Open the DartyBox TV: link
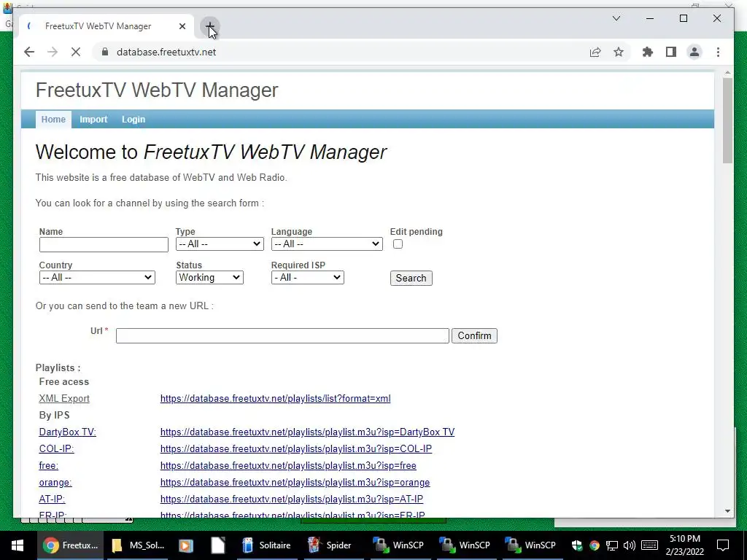The image size is (747, 560). click(x=68, y=432)
